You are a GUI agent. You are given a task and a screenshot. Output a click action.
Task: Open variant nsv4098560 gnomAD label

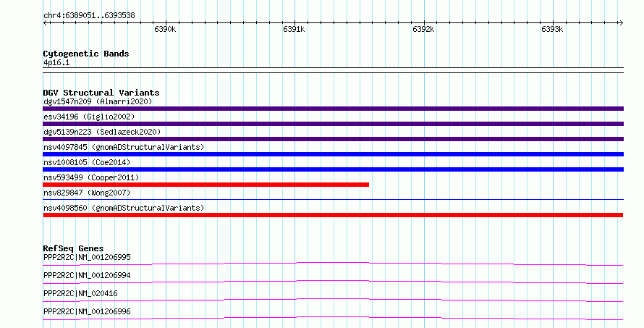pos(124,208)
